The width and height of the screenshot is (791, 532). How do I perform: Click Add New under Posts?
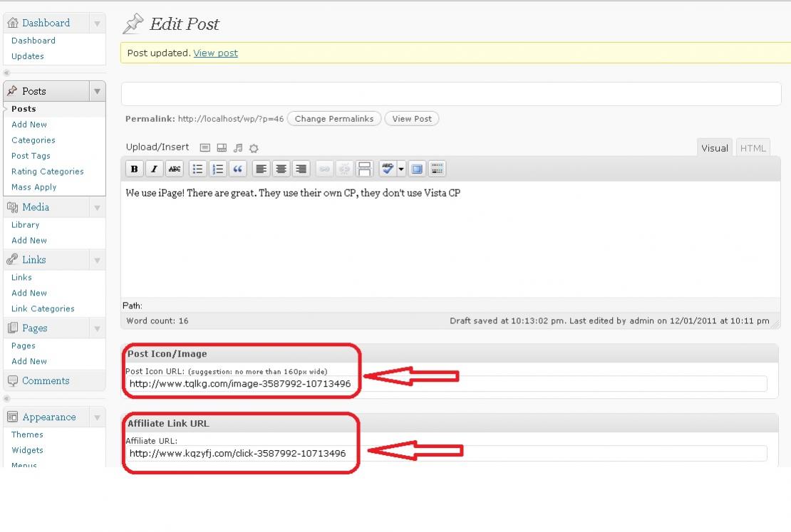tap(29, 125)
